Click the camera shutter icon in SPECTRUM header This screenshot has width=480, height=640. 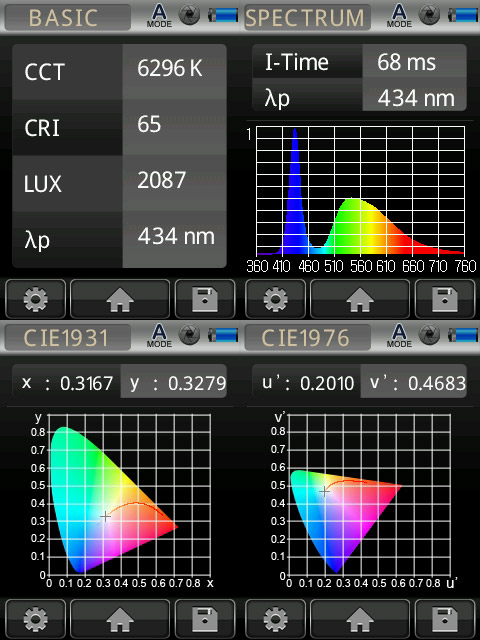[430, 15]
